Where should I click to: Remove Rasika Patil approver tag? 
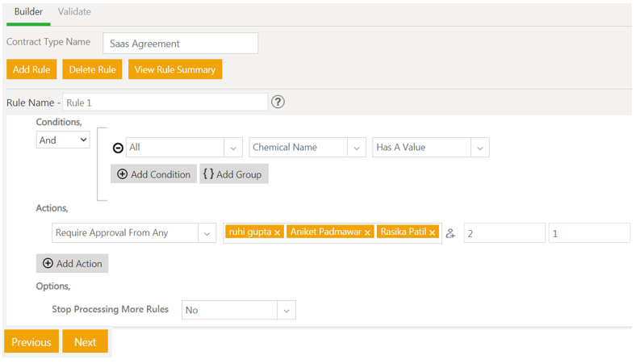tap(433, 232)
